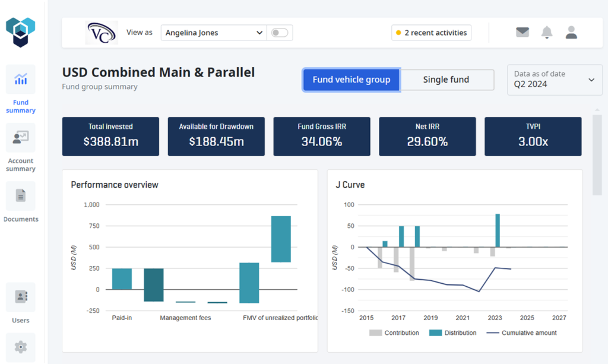This screenshot has width=608, height=364.
Task: View the 2 recent activities
Action: click(x=431, y=32)
